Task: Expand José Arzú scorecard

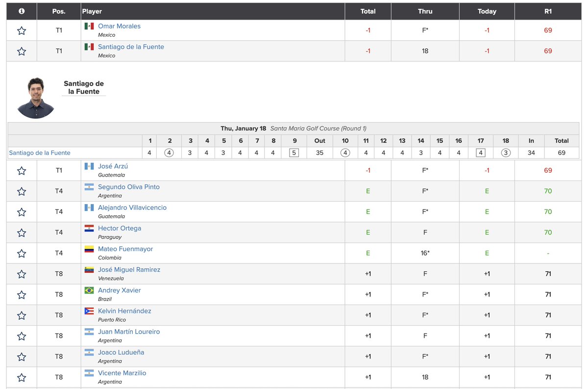Action: point(113,166)
